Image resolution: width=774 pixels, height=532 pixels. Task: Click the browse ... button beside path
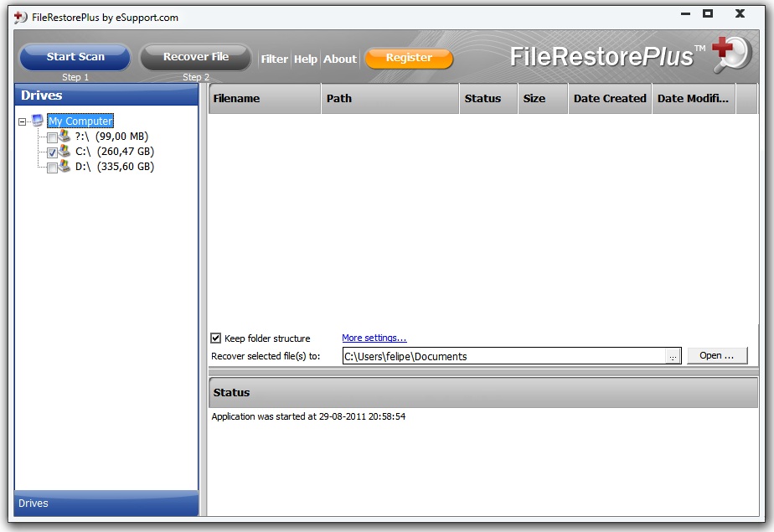[x=673, y=356]
